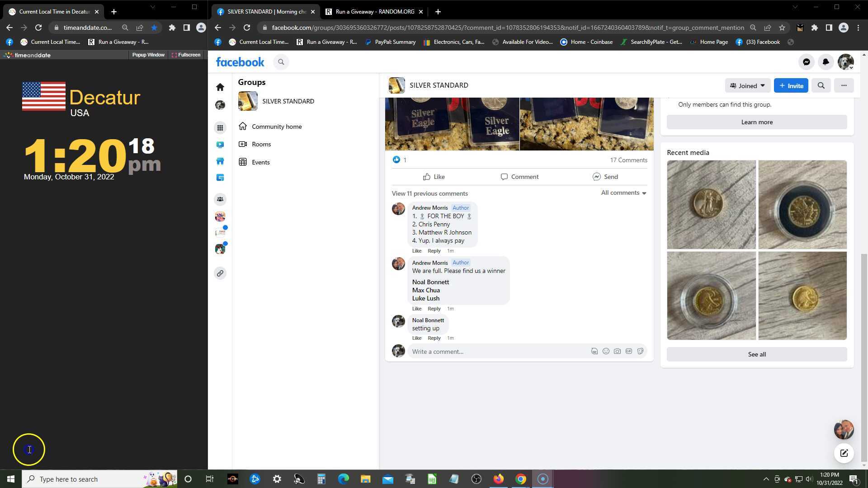The height and width of the screenshot is (488, 868).
Task: Click in the Write a comment field
Action: coord(497,352)
